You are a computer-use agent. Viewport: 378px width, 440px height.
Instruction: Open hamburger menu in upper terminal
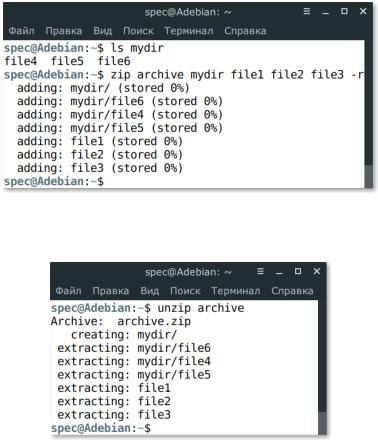click(307, 12)
